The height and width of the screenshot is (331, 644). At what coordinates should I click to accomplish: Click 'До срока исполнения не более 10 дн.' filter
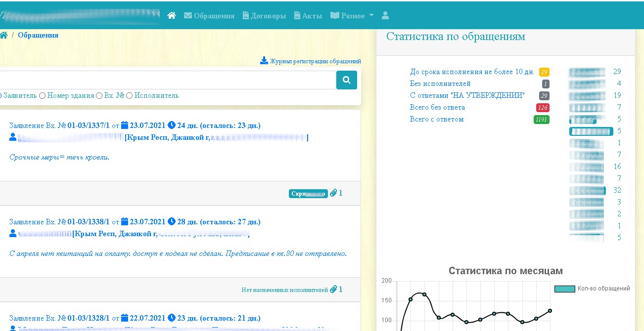pos(472,72)
